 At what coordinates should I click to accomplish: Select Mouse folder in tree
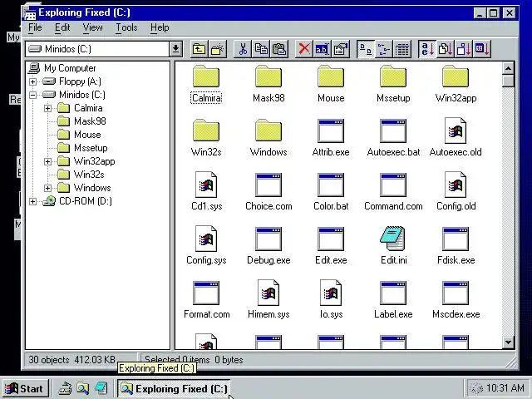coord(79,135)
